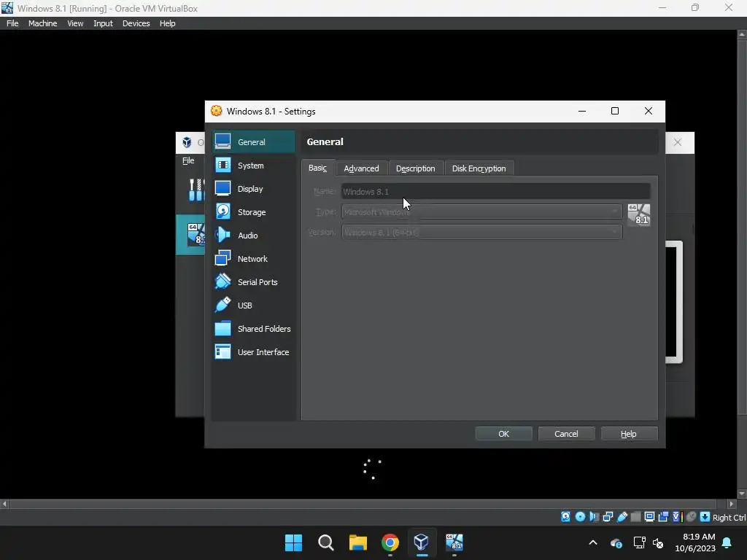747x560 pixels.
Task: Open taskbar Search
Action: (x=326, y=542)
